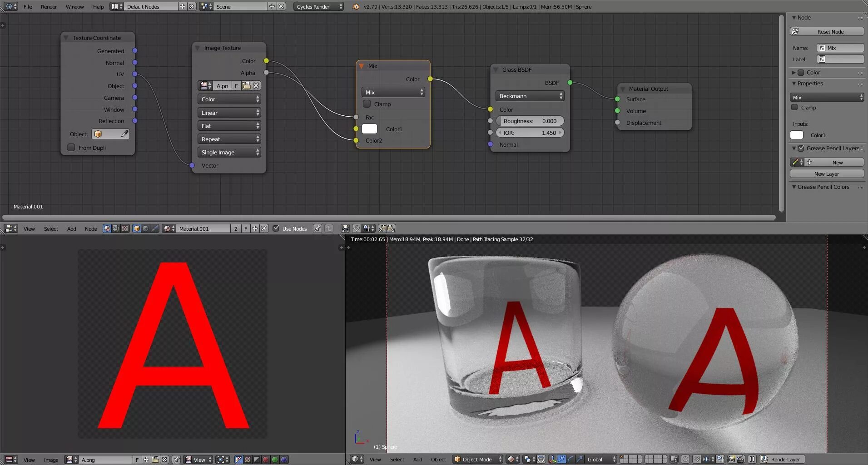
Task: Open the image editor Image menu
Action: (51, 460)
